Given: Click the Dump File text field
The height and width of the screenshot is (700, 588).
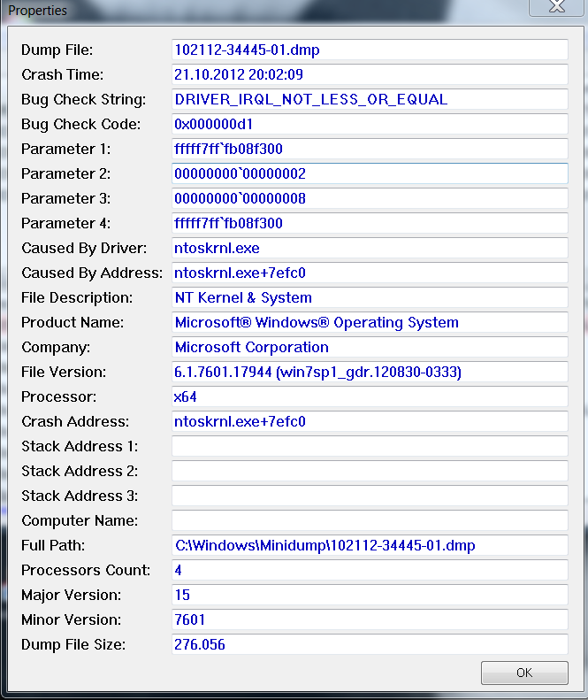Looking at the screenshot, I should [370, 50].
